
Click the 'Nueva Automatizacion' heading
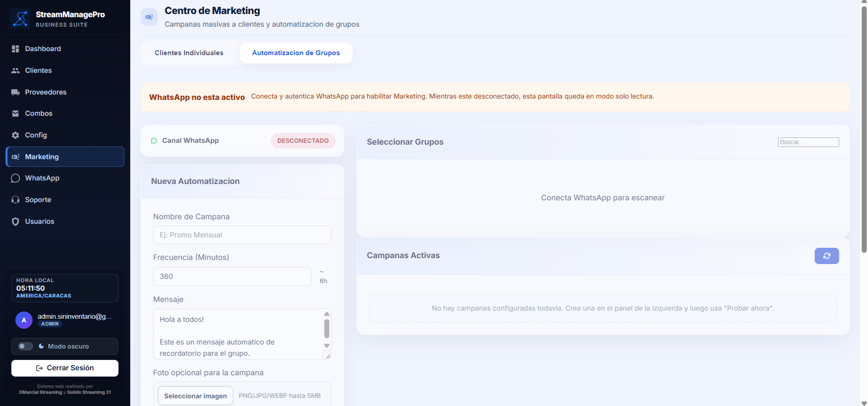[195, 181]
